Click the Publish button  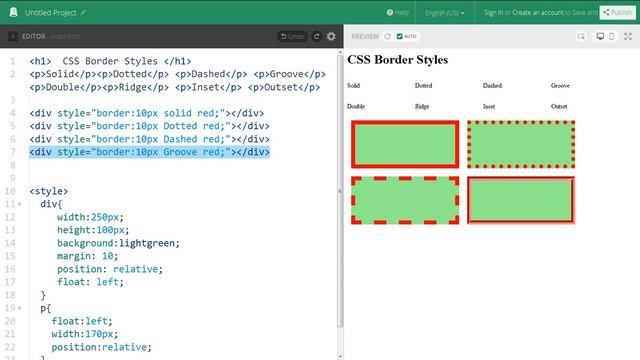pyautogui.click(x=618, y=13)
